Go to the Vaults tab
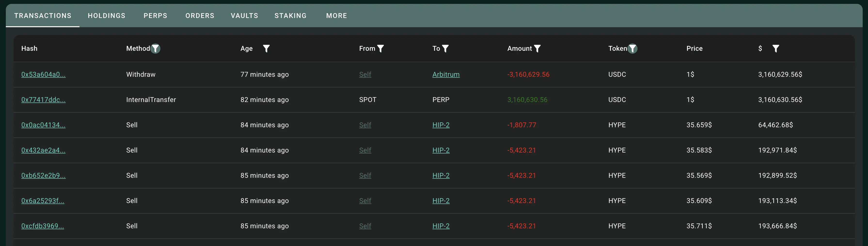The width and height of the screenshot is (868, 246). coord(244,16)
